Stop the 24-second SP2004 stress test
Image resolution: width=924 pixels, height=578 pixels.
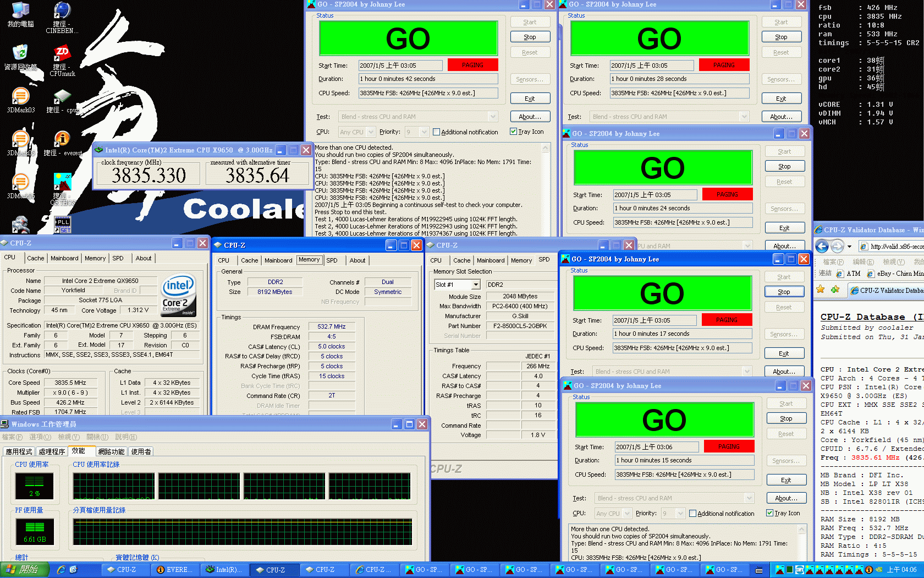coord(785,166)
